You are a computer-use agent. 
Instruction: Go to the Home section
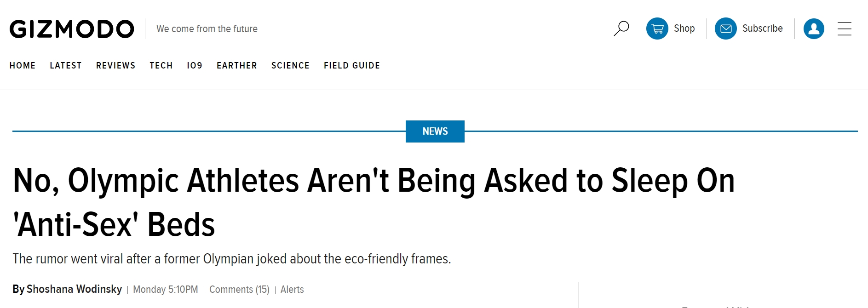[x=23, y=65]
